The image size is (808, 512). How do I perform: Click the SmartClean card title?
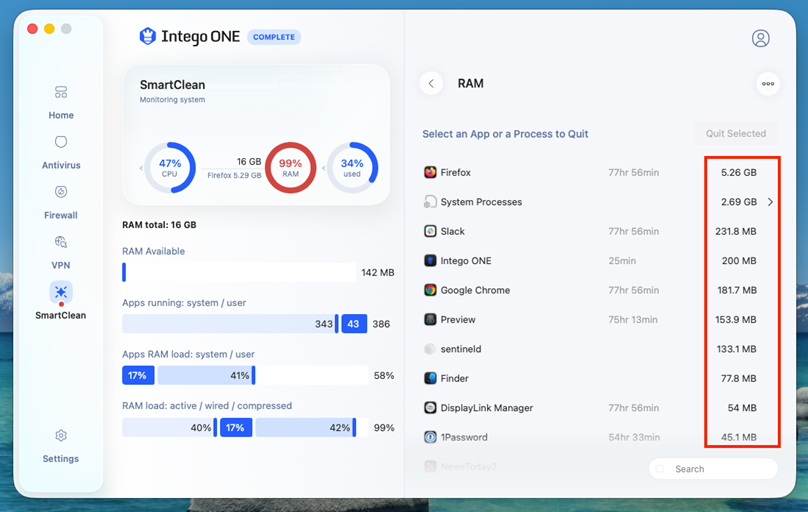pos(173,84)
